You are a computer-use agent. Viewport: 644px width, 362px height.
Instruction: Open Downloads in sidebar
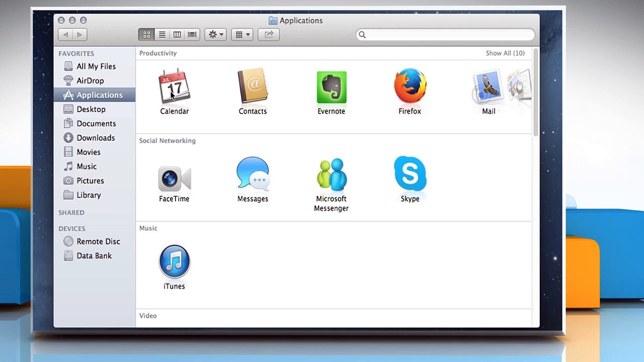click(94, 138)
